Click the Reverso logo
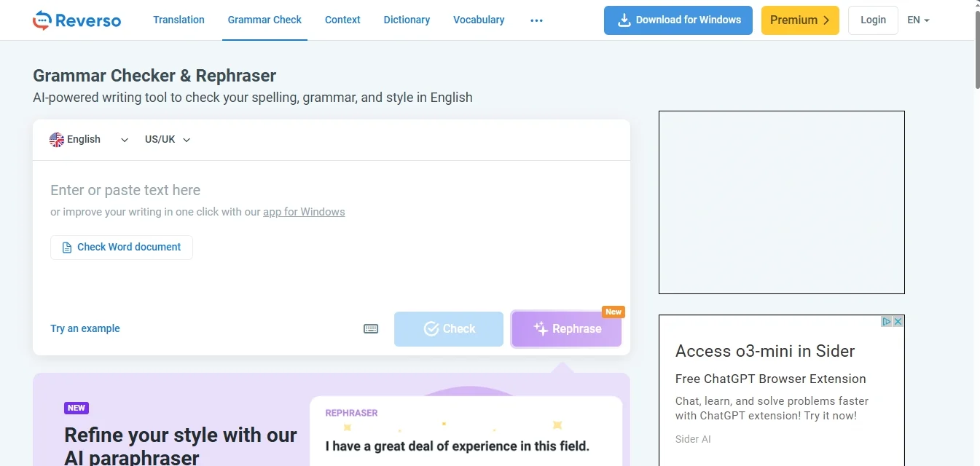 coord(77,20)
